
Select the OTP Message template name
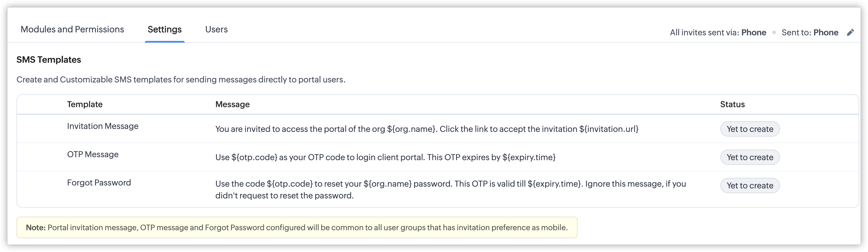point(93,155)
